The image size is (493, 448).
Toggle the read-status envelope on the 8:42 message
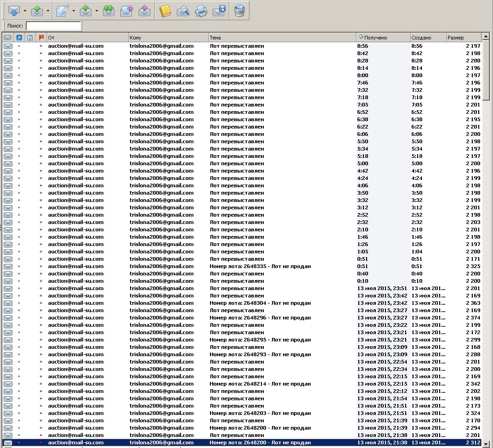[8, 53]
